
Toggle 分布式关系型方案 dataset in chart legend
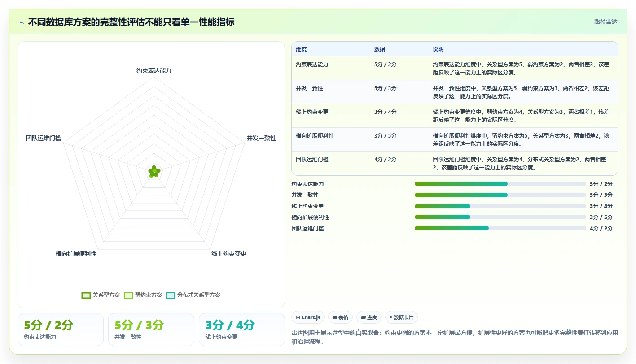[x=193, y=295]
